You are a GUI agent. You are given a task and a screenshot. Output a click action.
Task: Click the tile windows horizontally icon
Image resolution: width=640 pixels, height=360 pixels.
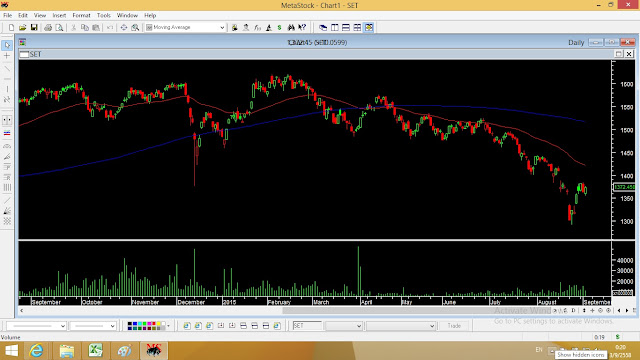[346, 27]
